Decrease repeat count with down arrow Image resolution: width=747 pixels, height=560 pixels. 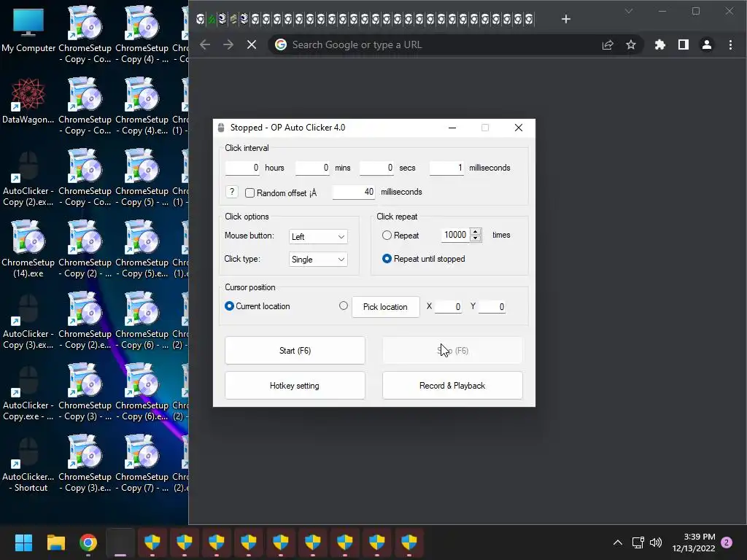click(476, 238)
